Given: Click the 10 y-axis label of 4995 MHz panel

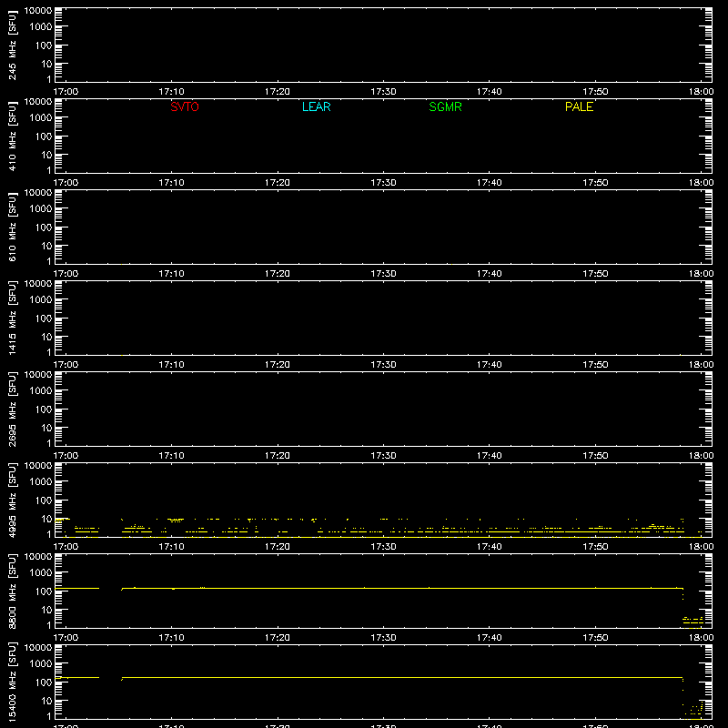Looking at the screenshot, I should click(x=46, y=519).
